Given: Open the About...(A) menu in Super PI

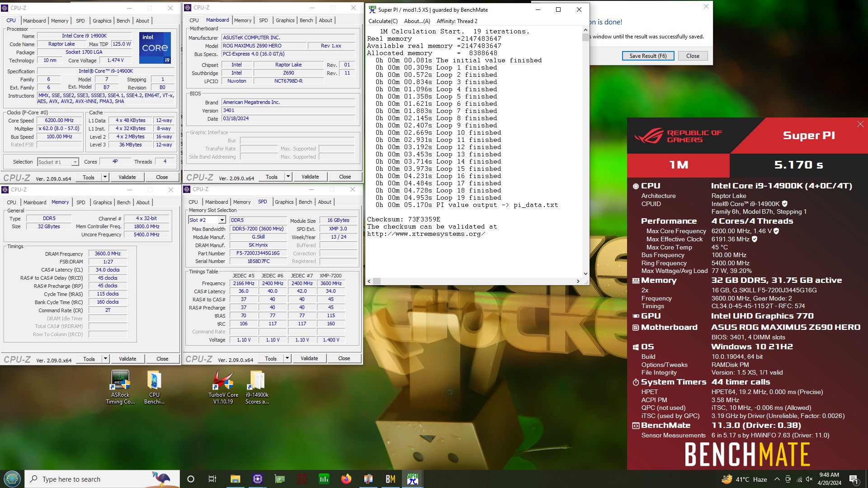Looking at the screenshot, I should [417, 21].
